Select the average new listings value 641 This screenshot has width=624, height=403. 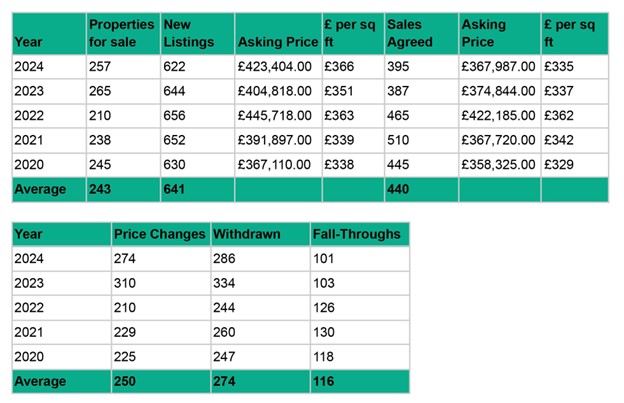pyautogui.click(x=175, y=189)
